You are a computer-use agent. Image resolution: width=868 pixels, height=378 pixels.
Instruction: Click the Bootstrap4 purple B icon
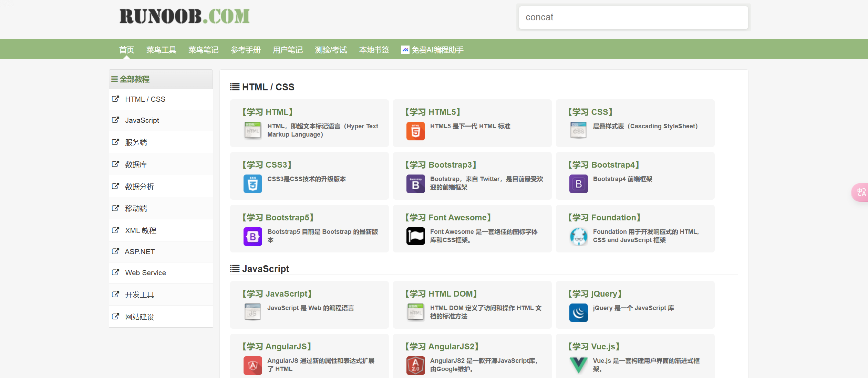(x=578, y=184)
